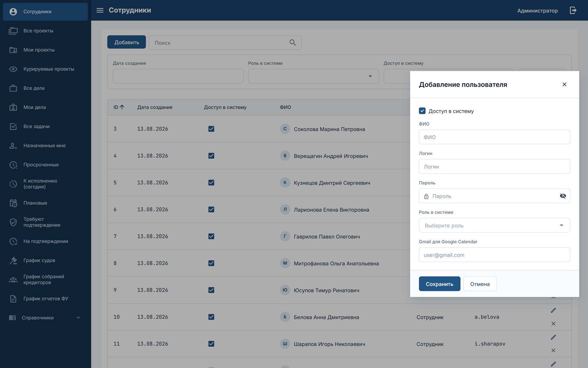Click the На подтверждении clock icon
Viewport: 588px width, 368px height.
(13, 241)
